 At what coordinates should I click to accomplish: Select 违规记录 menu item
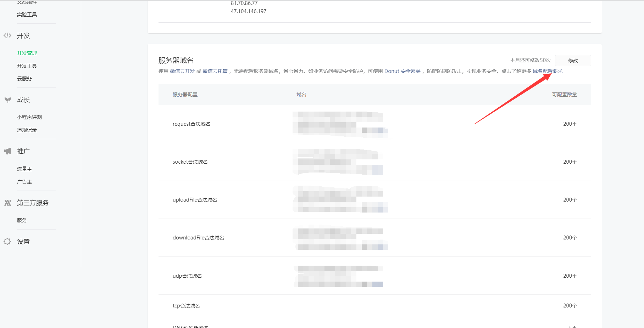[x=27, y=130]
